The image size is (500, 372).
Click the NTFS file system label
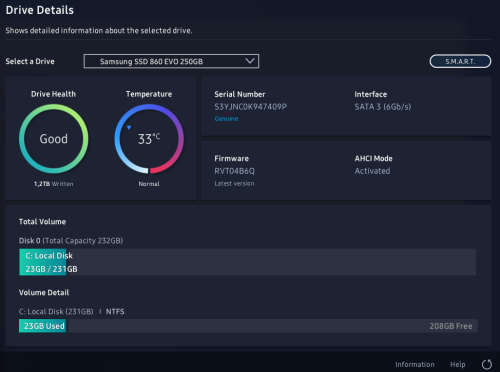pos(115,312)
